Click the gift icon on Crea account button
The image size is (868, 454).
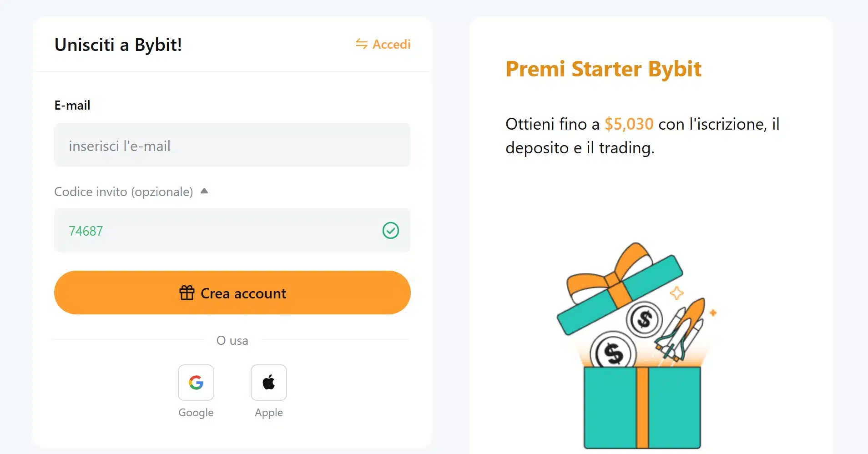pyautogui.click(x=187, y=293)
